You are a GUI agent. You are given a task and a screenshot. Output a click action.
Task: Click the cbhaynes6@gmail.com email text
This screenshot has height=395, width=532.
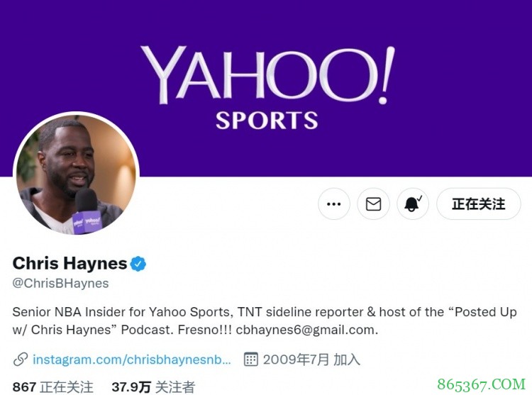coord(306,330)
